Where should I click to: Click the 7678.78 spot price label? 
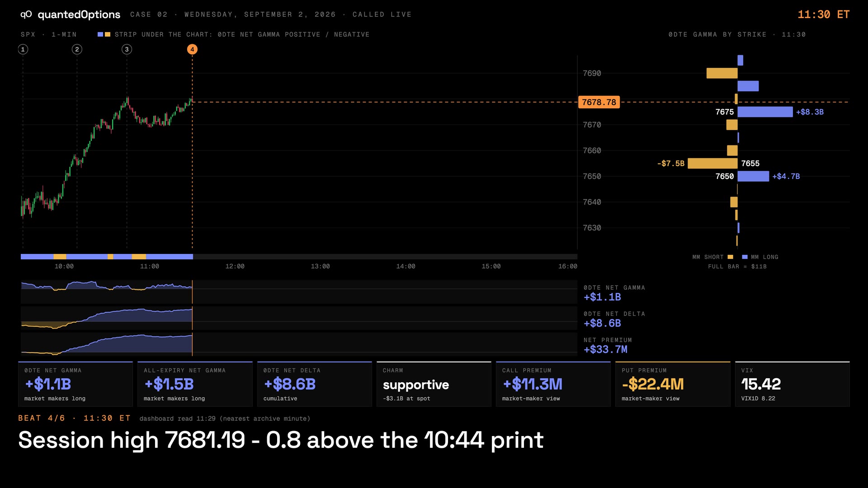coord(599,102)
